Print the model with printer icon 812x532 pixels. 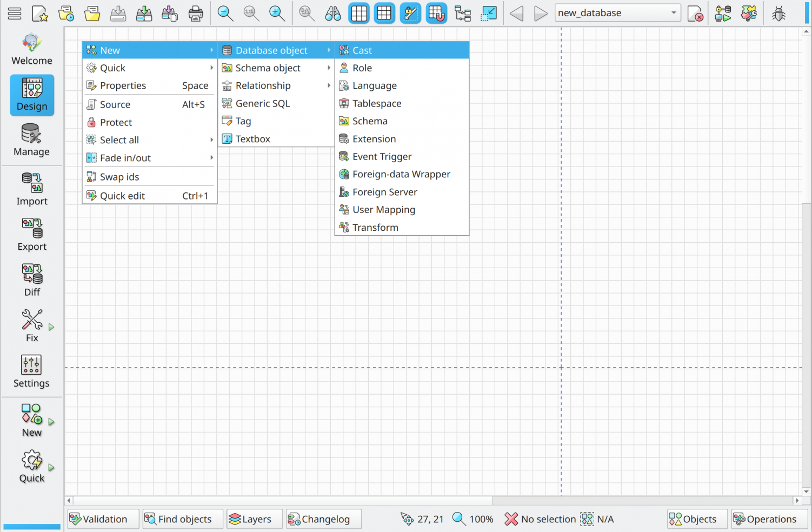point(196,13)
